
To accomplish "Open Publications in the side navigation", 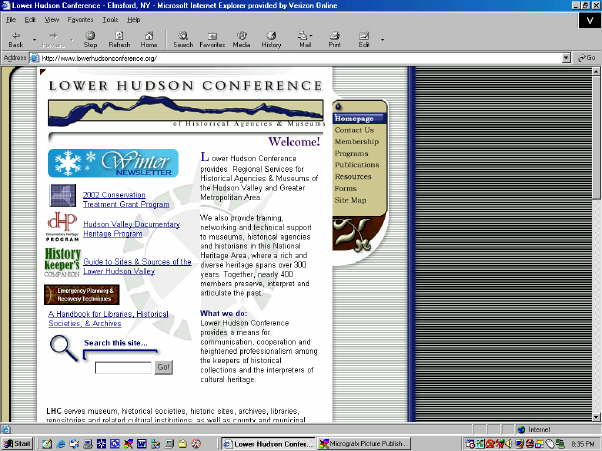I will (x=357, y=165).
